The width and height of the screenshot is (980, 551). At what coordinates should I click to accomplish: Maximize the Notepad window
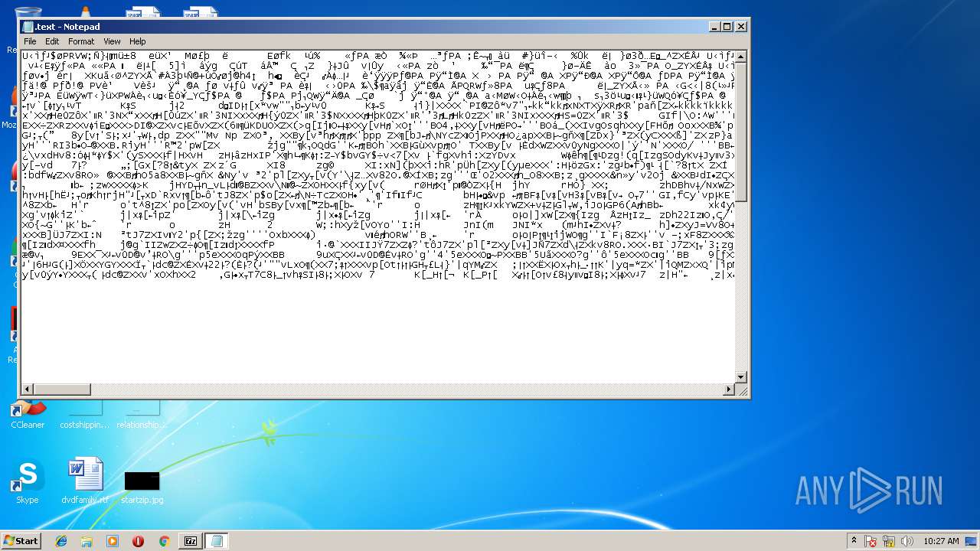(727, 26)
